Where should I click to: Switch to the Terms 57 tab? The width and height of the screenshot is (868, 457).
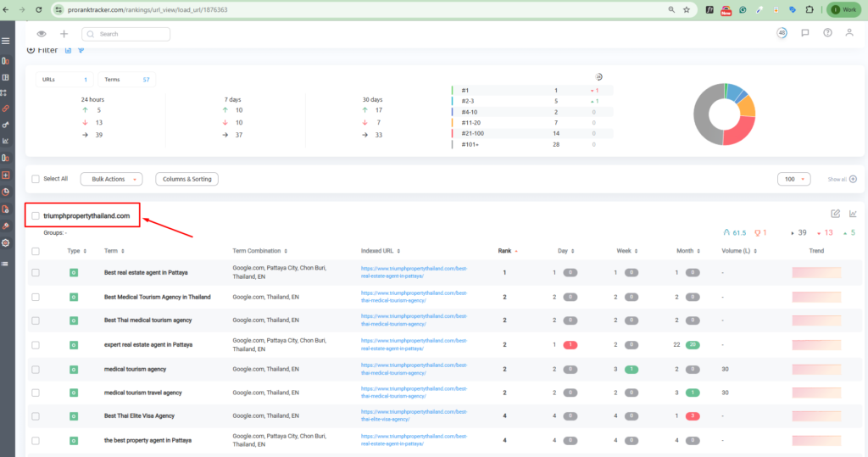tap(127, 80)
